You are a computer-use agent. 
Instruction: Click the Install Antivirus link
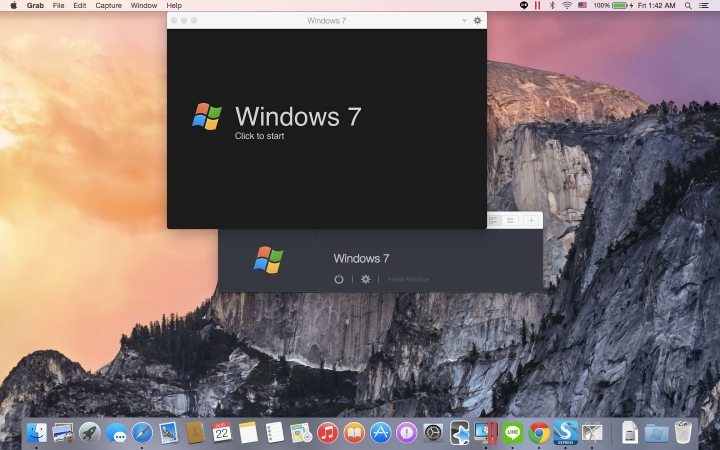(x=408, y=279)
